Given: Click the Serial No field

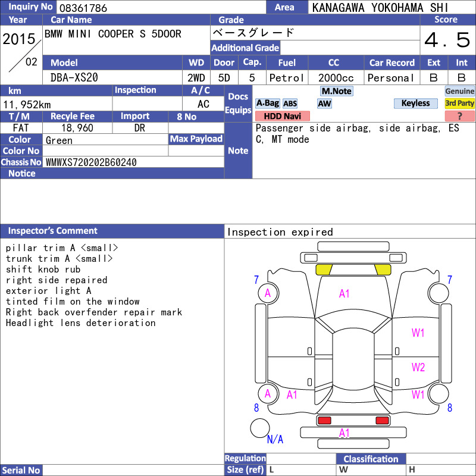Looking at the screenshot, I should pos(133,470).
